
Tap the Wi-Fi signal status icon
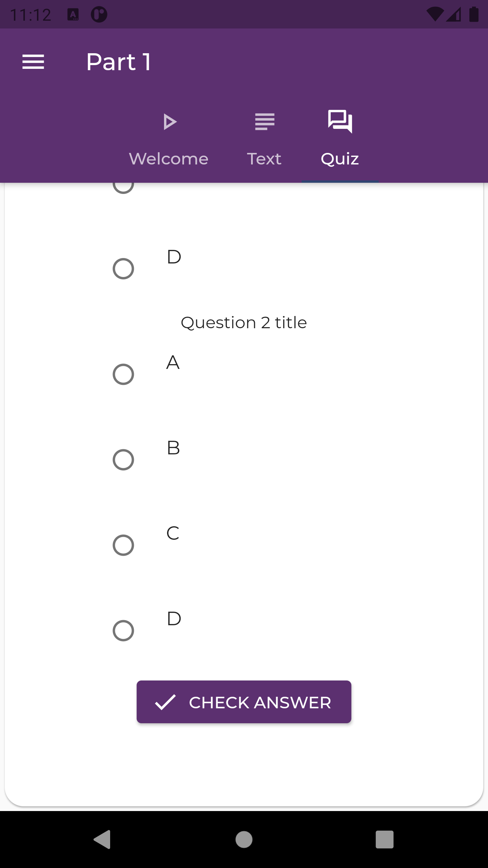click(x=435, y=15)
